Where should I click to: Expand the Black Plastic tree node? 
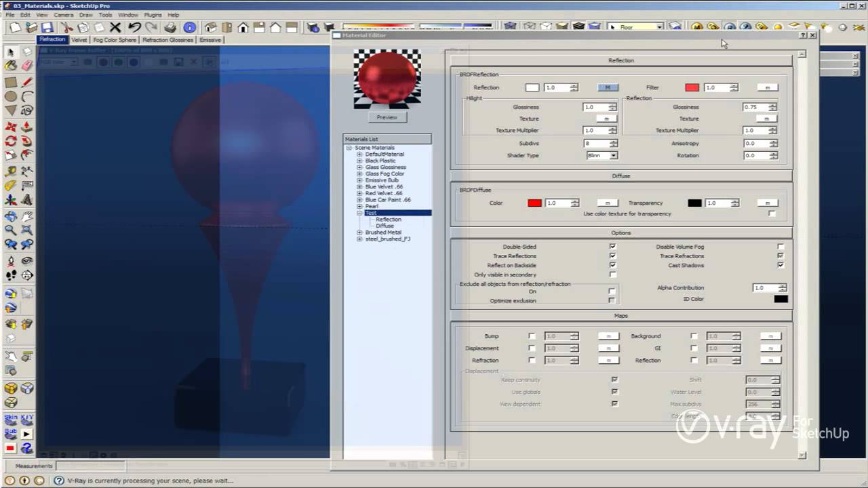coord(360,161)
